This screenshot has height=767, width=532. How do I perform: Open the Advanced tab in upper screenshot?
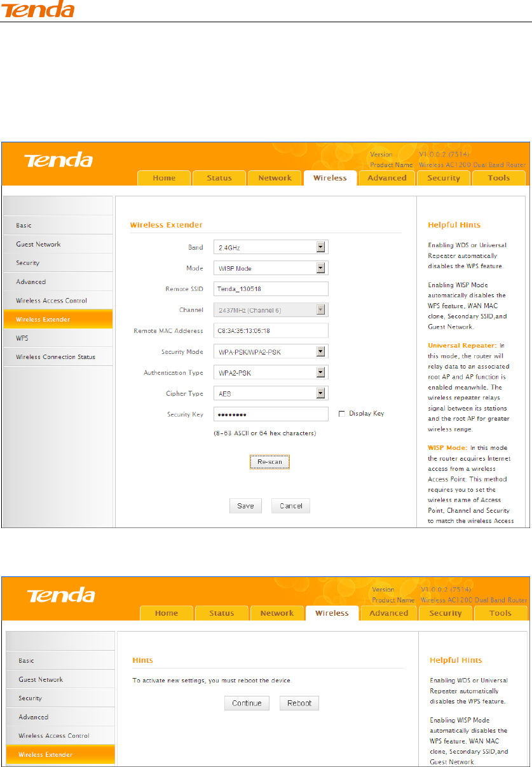coord(387,178)
